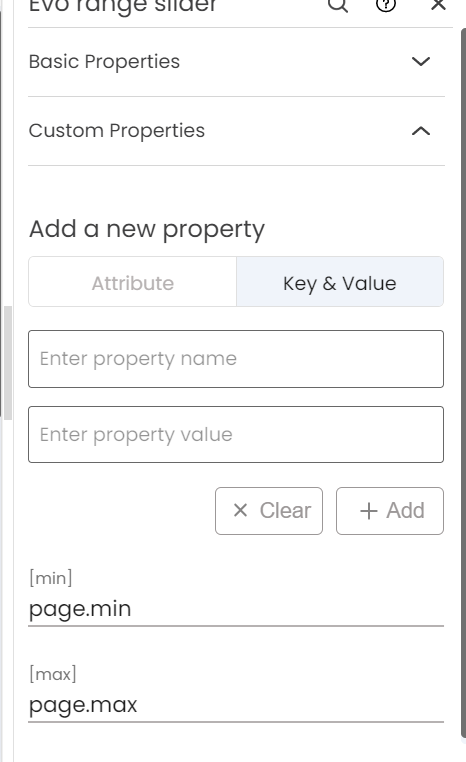Click the search magnifier icon
Screen dimensions: 466x762
click(338, 5)
